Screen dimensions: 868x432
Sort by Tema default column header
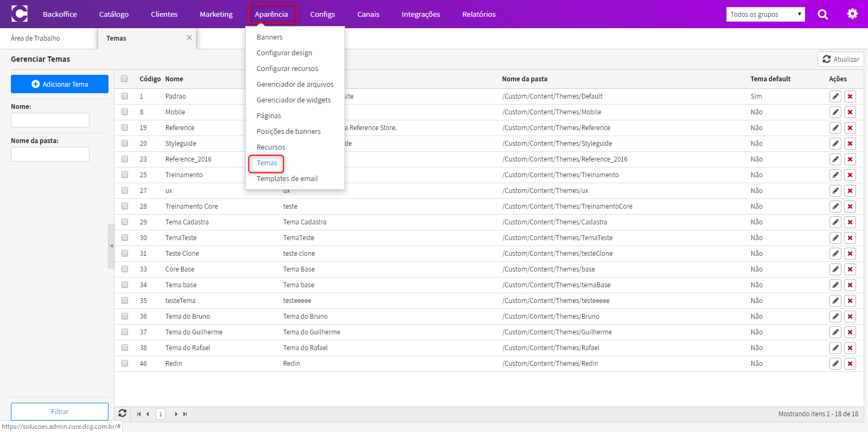click(x=770, y=79)
